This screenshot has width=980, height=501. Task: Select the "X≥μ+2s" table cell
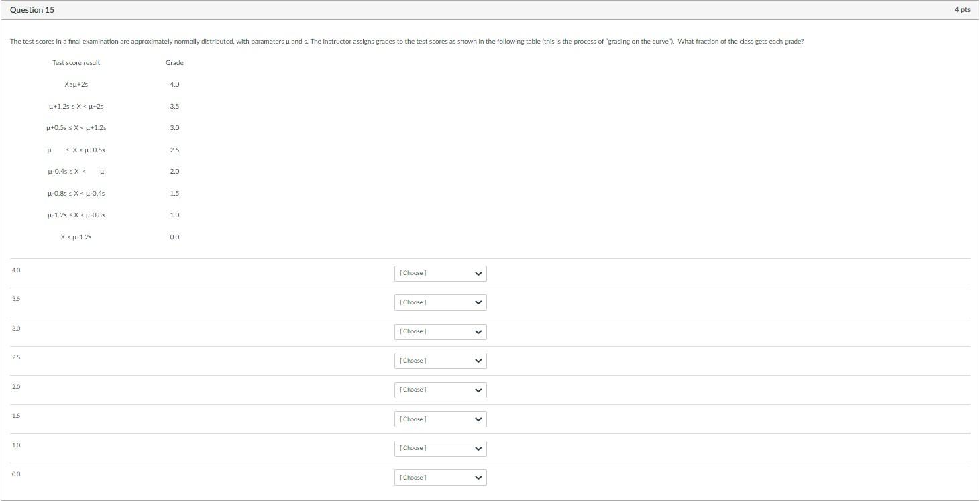(x=76, y=85)
